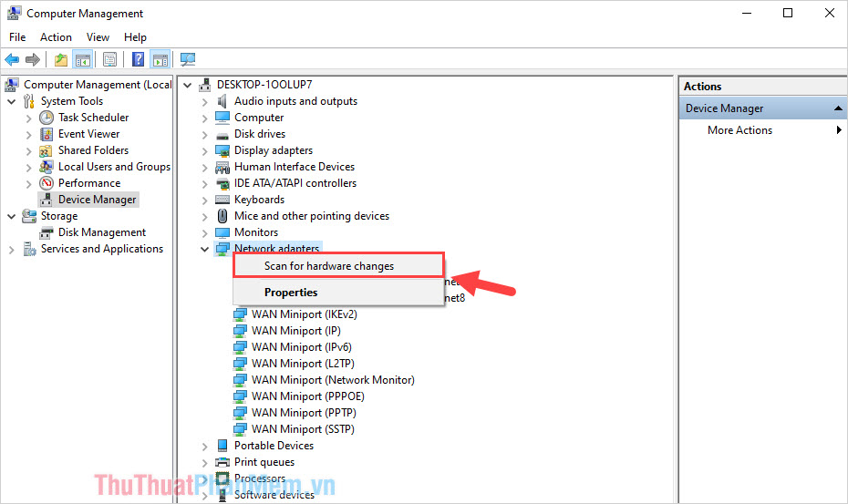Viewport: 848px width, 504px height.
Task: Click the Keyboards icon
Action: click(222, 200)
